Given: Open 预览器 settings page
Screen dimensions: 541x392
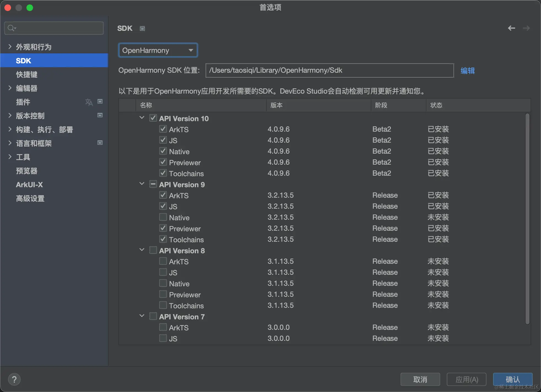Looking at the screenshot, I should coord(27,171).
